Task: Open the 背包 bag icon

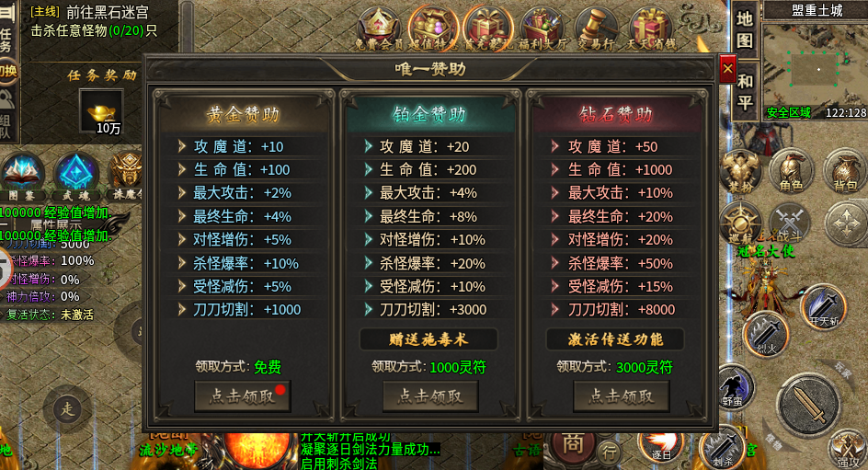Action: coord(846,171)
